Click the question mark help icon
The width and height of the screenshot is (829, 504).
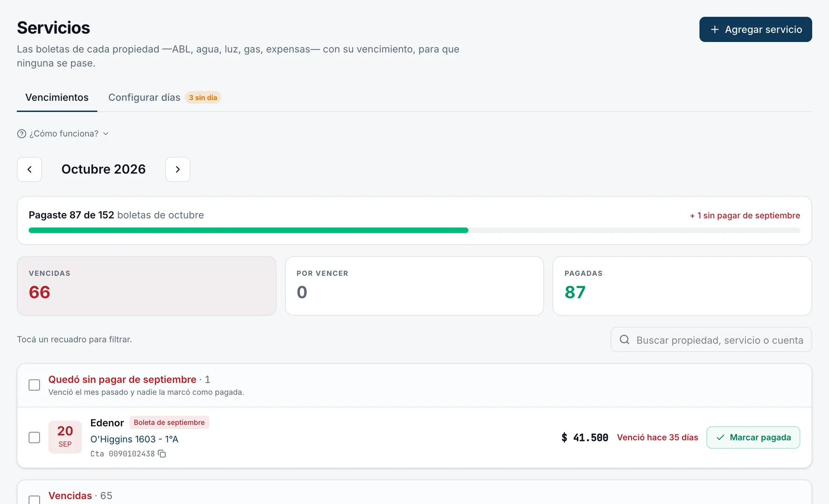tap(21, 134)
